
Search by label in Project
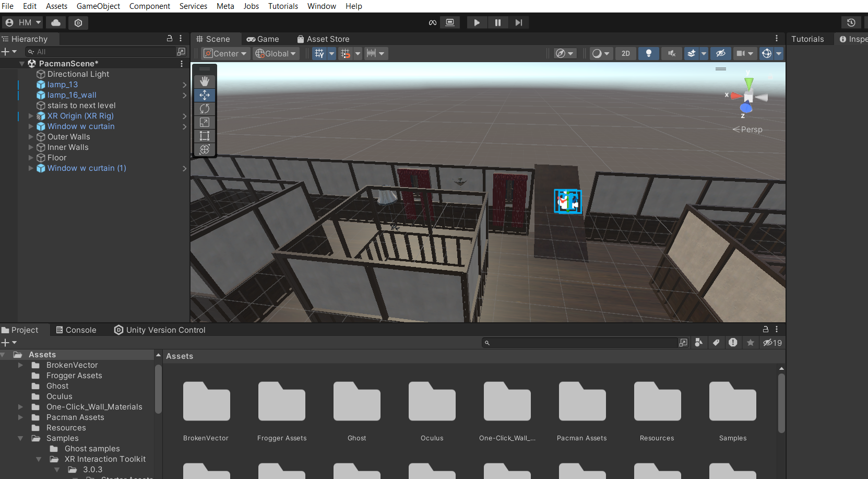tap(716, 343)
